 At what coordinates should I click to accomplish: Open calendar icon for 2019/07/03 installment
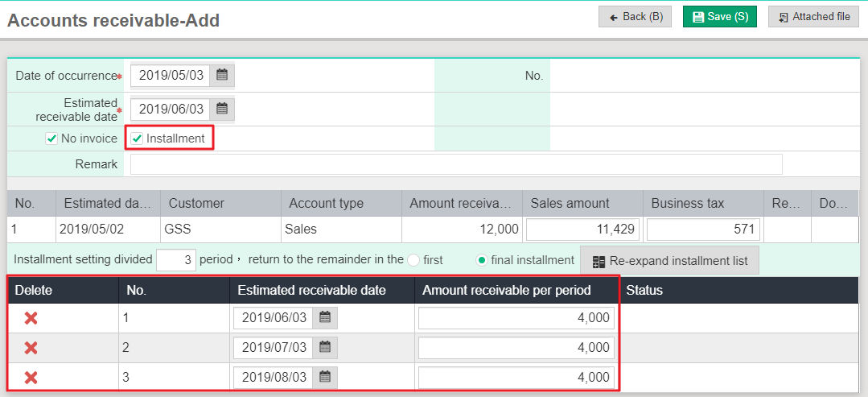325,348
